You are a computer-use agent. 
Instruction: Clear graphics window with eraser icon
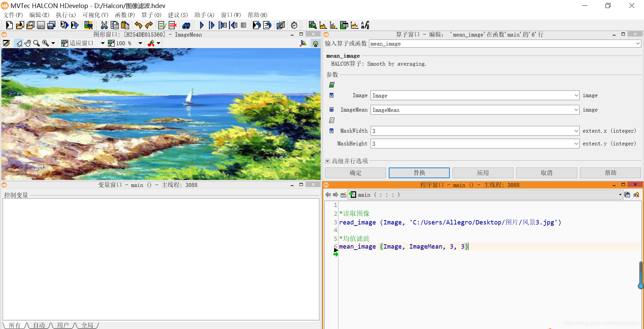[6, 43]
